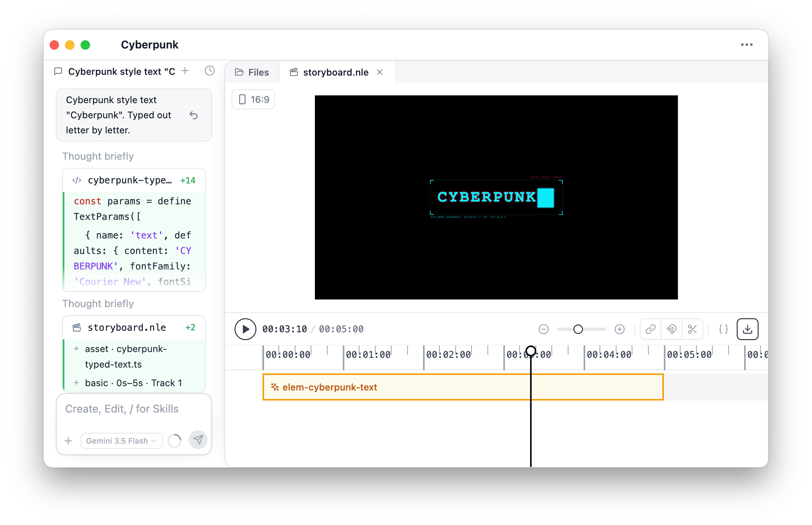
Task: Click the playhead handle on timeline ruler
Action: tap(530, 351)
